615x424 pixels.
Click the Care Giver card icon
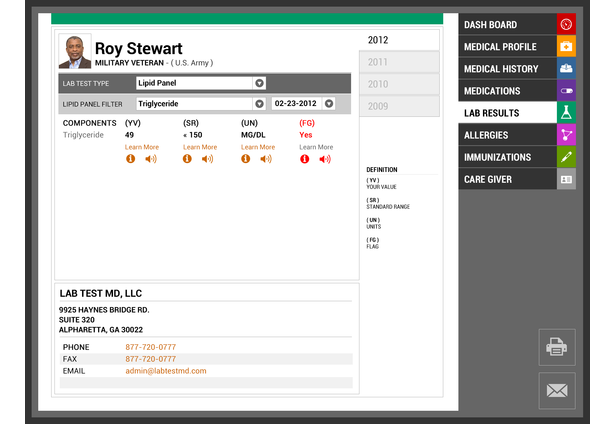point(566,179)
